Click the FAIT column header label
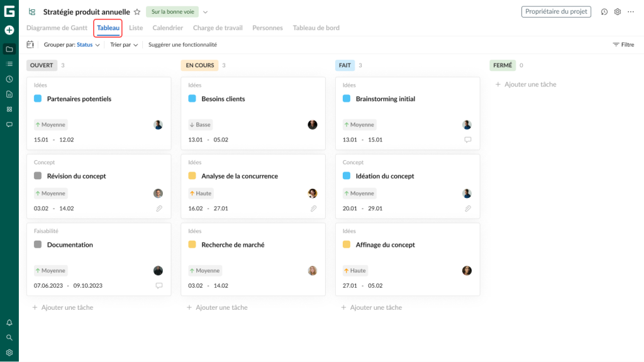The width and height of the screenshot is (644, 362). pos(345,65)
